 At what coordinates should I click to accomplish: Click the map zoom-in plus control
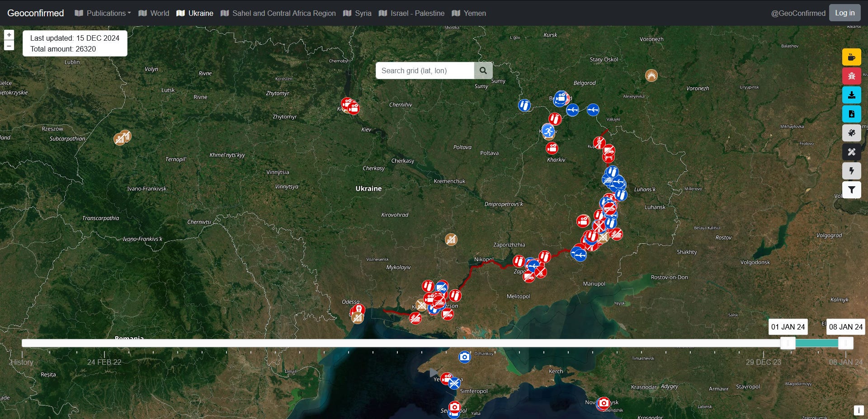pyautogui.click(x=9, y=34)
